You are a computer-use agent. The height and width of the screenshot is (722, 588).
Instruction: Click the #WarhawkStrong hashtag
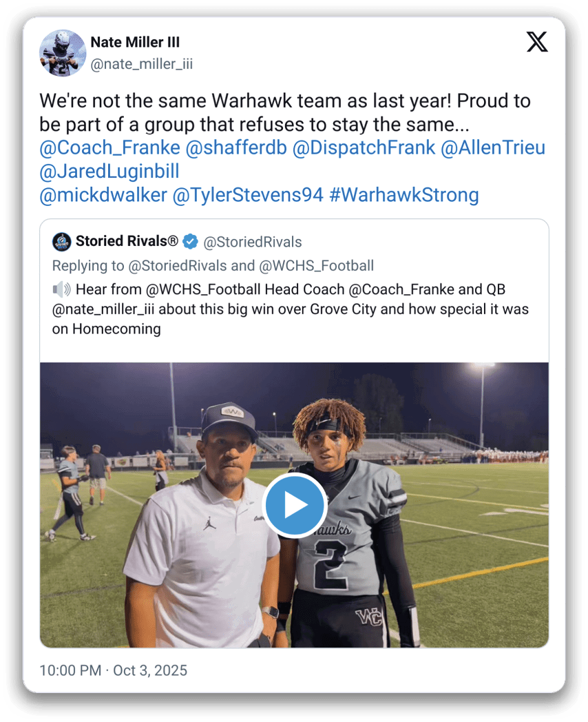(x=403, y=195)
